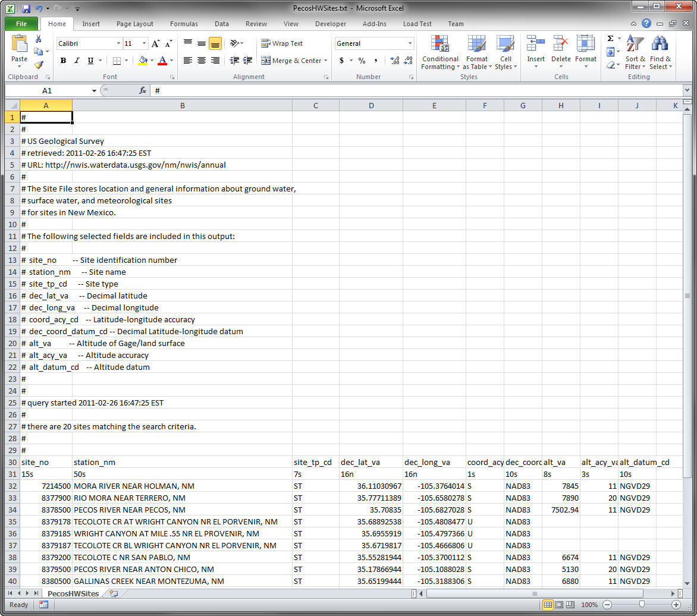Decrease indent in Alignment group

coord(234,60)
